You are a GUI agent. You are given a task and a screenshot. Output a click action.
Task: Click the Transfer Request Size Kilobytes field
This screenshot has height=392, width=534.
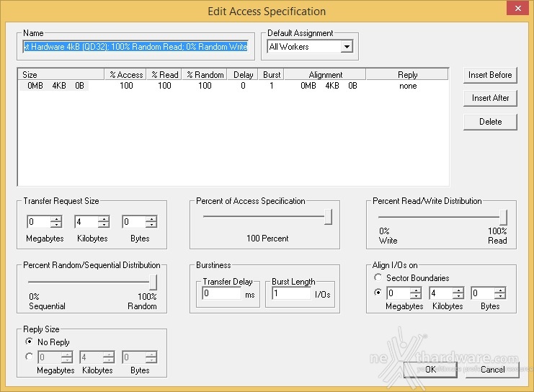tap(86, 222)
